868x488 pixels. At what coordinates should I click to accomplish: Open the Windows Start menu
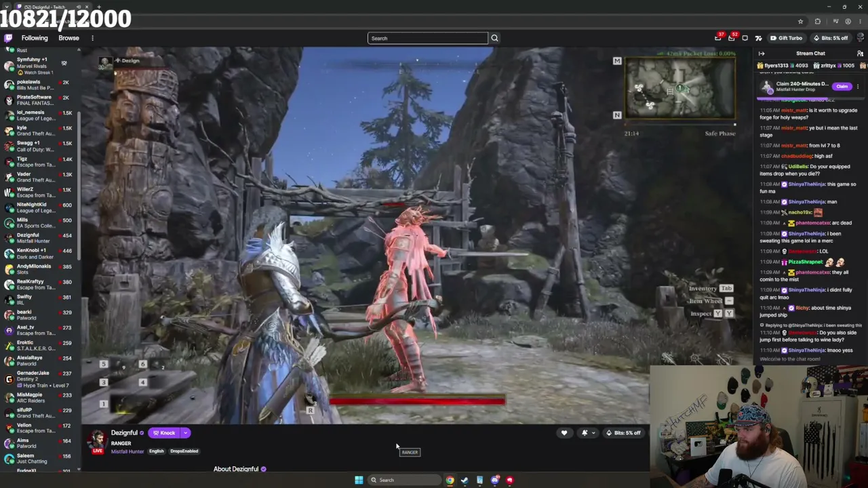click(x=359, y=480)
